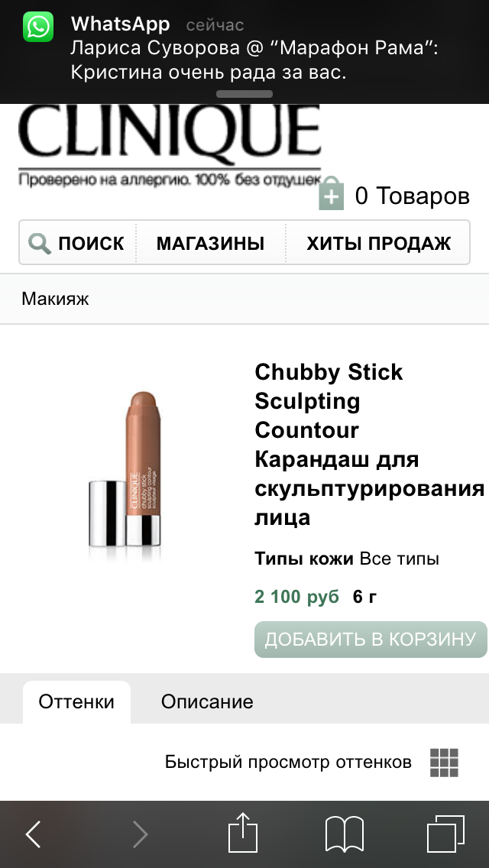489x868 pixels.
Task: Go to the Макияж breadcrumb category
Action: pyautogui.click(x=55, y=299)
